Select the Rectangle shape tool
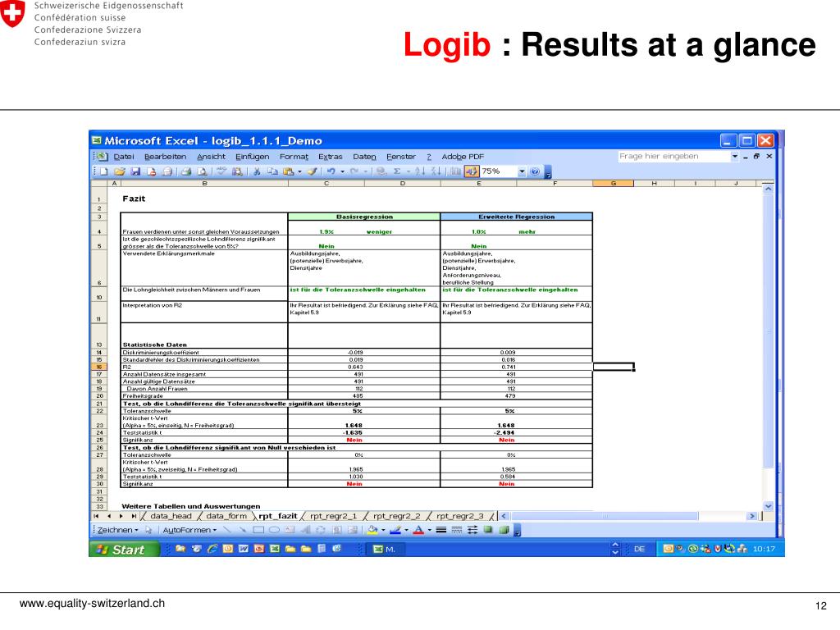This screenshot has width=840, height=630. click(x=258, y=530)
